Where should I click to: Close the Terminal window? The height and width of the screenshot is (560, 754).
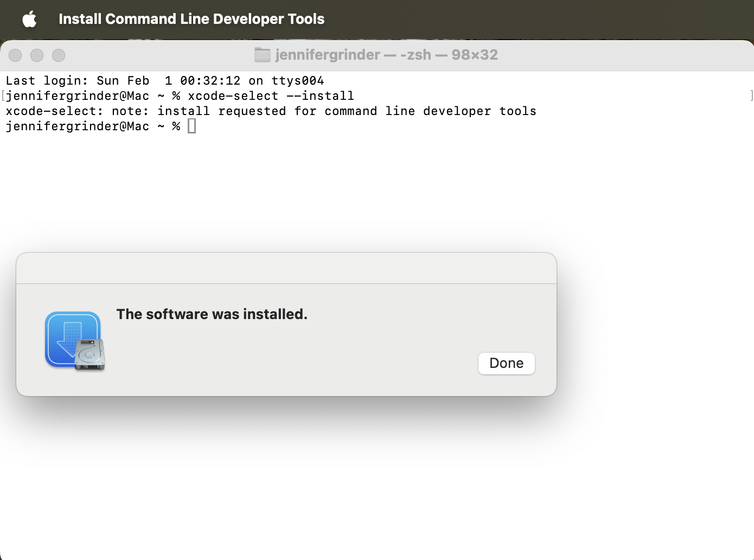point(15,55)
